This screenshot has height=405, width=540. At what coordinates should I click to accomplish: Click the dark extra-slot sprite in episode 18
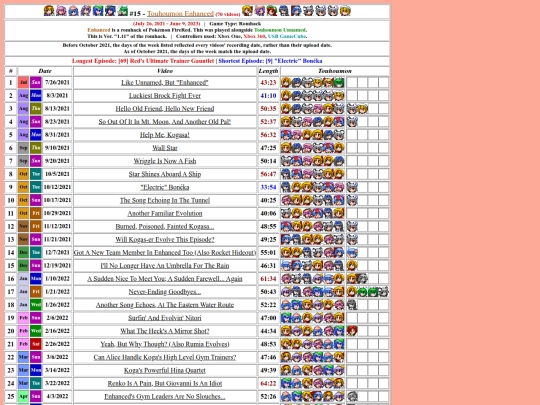[352, 305]
